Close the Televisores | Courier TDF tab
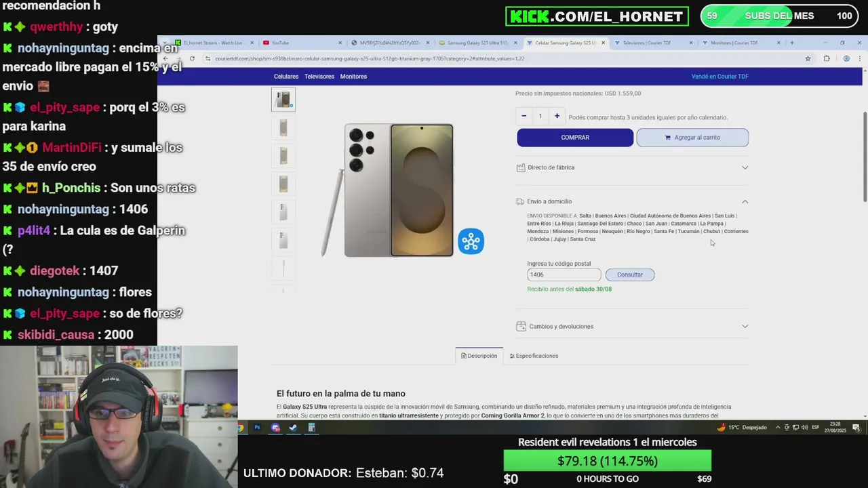 point(691,43)
